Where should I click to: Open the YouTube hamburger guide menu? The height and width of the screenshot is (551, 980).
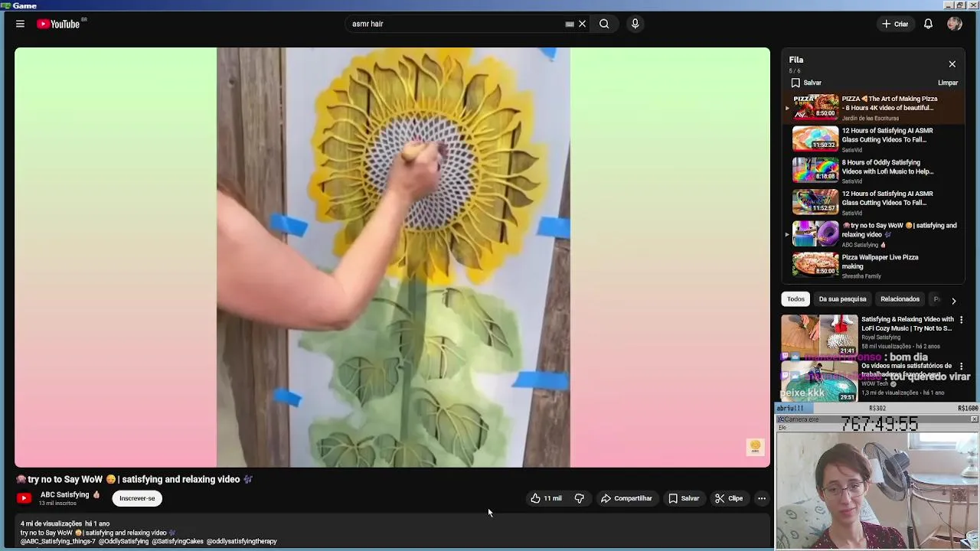[x=20, y=24]
